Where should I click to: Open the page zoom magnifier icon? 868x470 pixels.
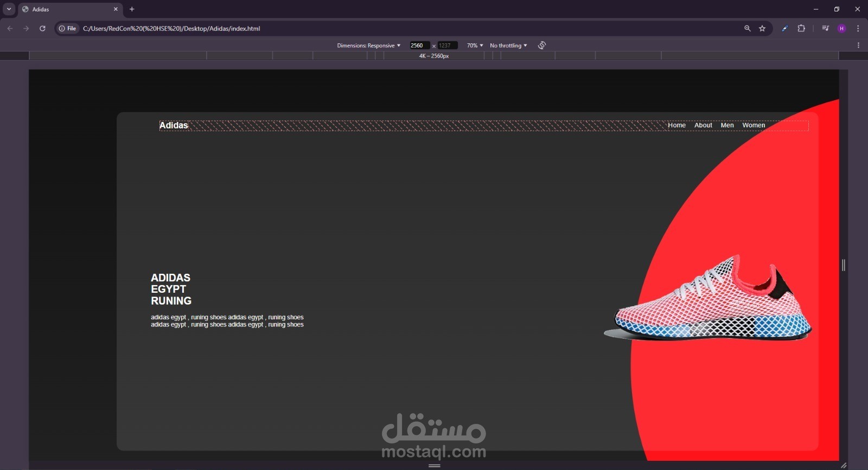[x=747, y=28]
